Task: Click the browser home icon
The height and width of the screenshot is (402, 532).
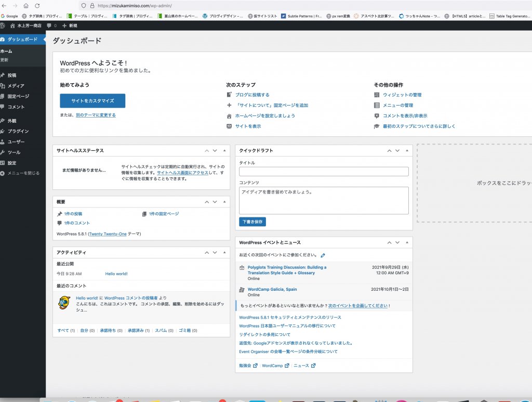Action: coord(25,6)
